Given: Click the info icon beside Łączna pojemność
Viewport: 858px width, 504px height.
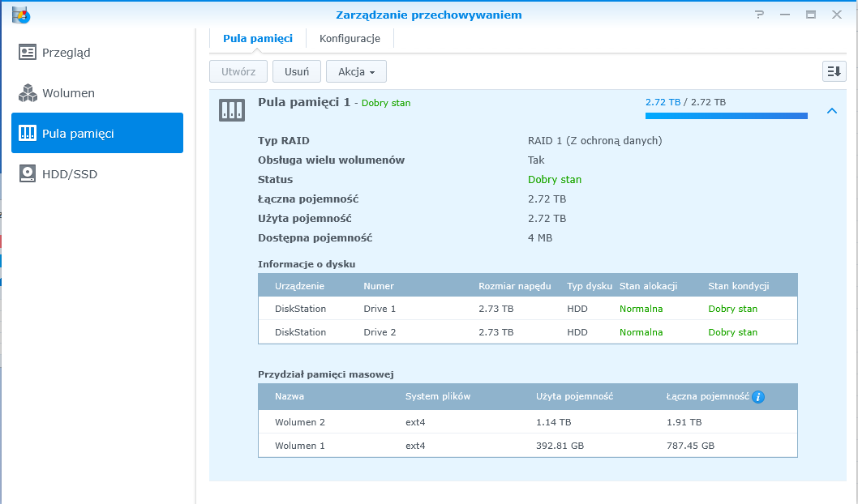Looking at the screenshot, I should [758, 397].
